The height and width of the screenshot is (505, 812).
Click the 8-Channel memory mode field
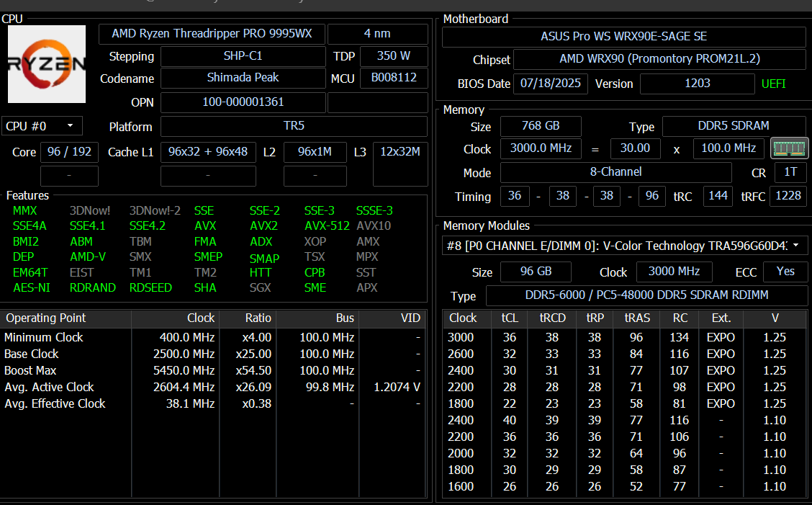click(x=615, y=172)
